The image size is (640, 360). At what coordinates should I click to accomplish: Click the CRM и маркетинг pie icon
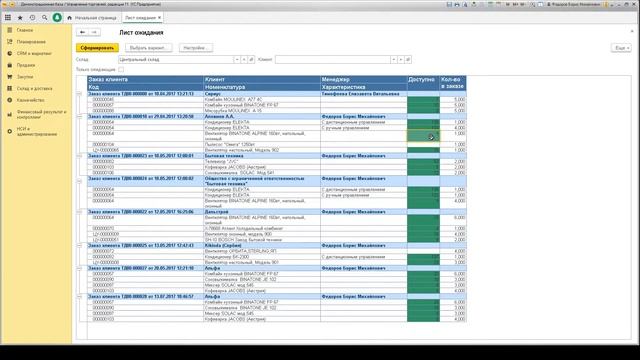pos(10,53)
